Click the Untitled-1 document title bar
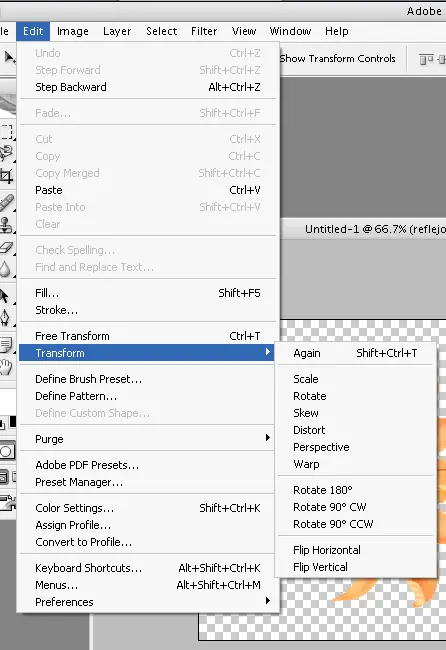 point(363,229)
